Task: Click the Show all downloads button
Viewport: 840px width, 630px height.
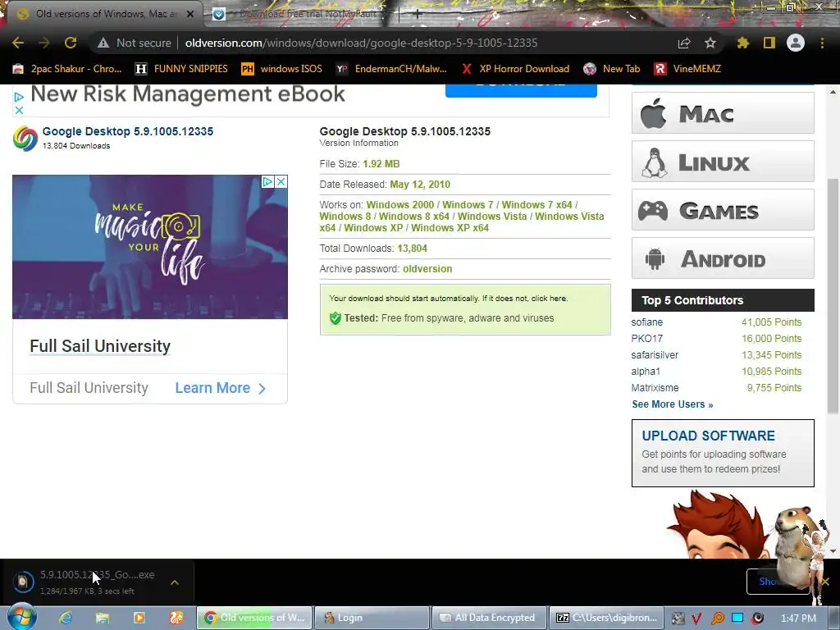Action: [778, 582]
